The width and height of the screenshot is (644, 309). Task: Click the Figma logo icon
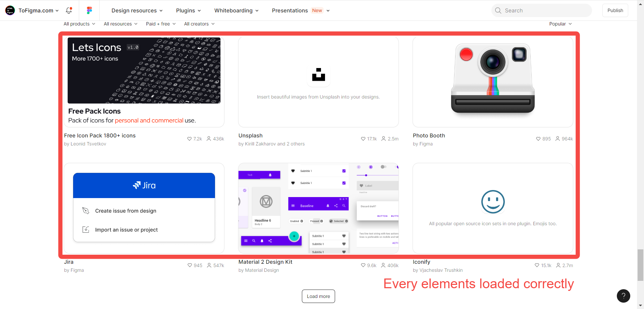(x=89, y=10)
